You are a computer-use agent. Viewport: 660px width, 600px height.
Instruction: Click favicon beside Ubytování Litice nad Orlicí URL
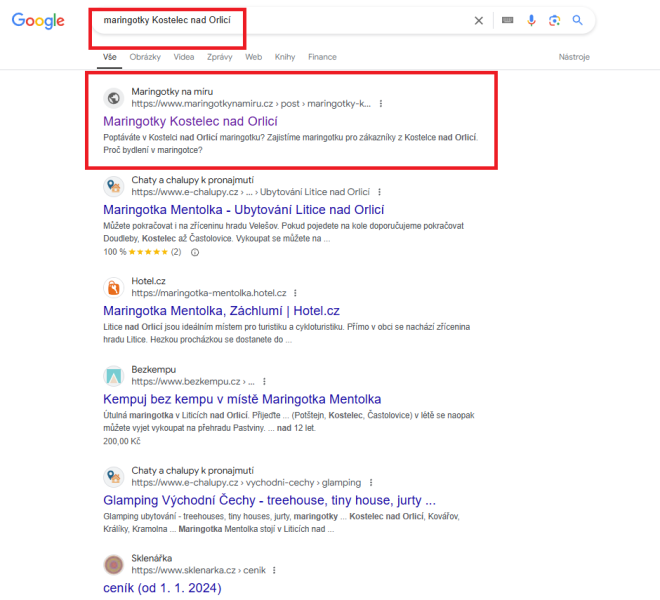point(114,187)
